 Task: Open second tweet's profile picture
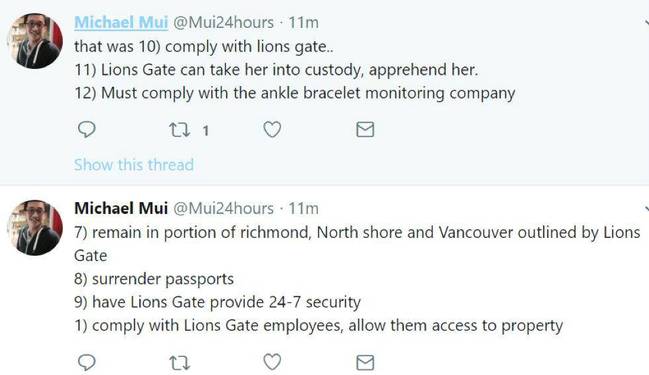(x=35, y=227)
